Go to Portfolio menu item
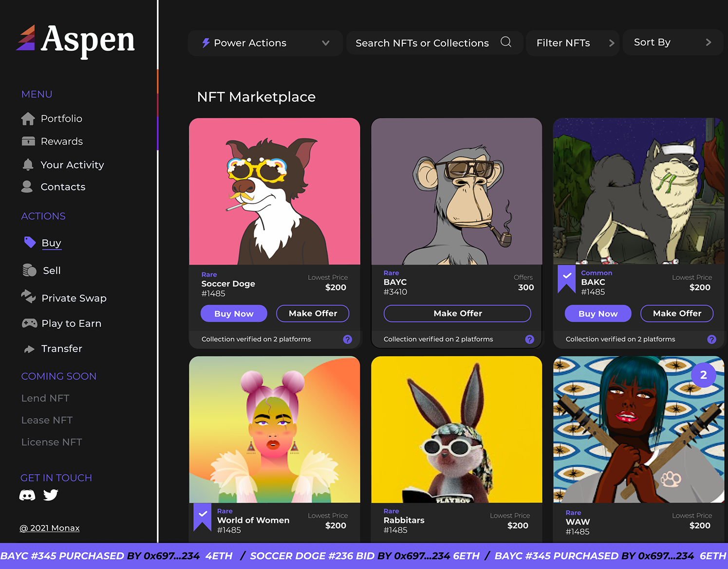Screen dimensions: 728x569 click(61, 119)
